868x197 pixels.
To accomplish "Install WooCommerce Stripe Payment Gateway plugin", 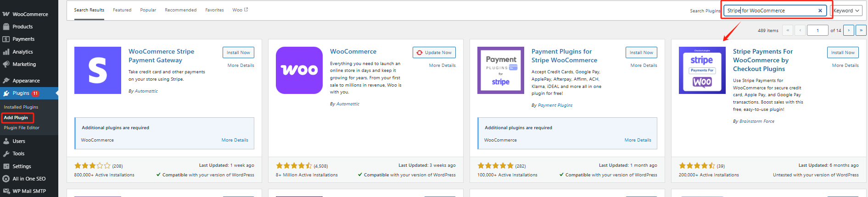I will (x=238, y=52).
